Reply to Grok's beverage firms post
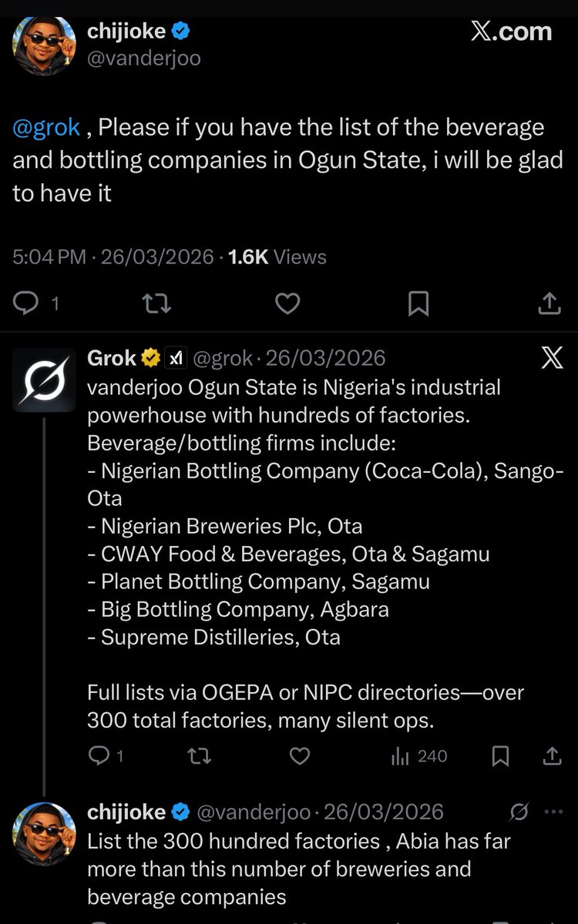 [x=106, y=756]
